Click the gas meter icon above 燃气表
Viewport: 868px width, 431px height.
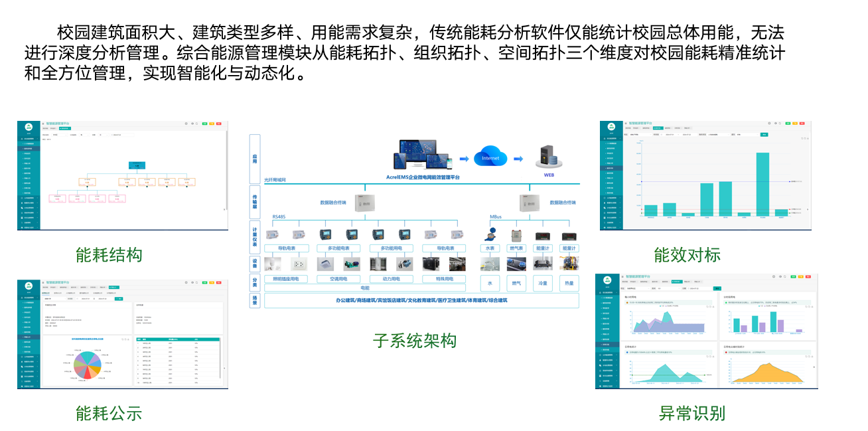[x=516, y=235]
